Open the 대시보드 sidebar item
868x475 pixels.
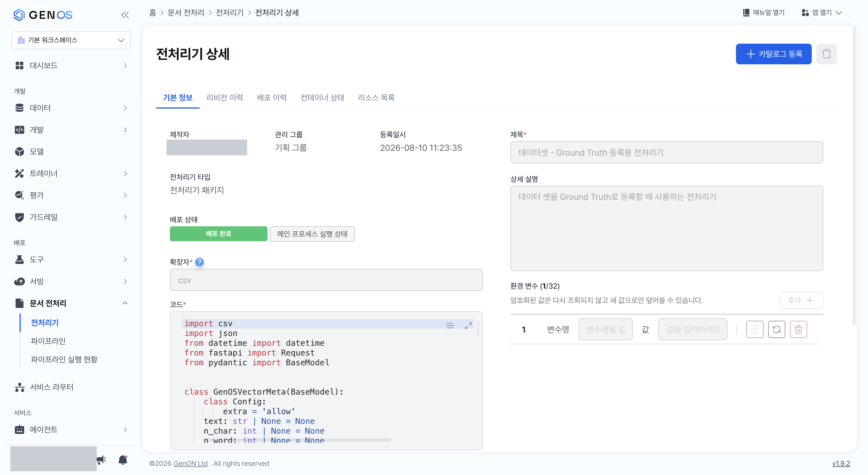tap(71, 65)
